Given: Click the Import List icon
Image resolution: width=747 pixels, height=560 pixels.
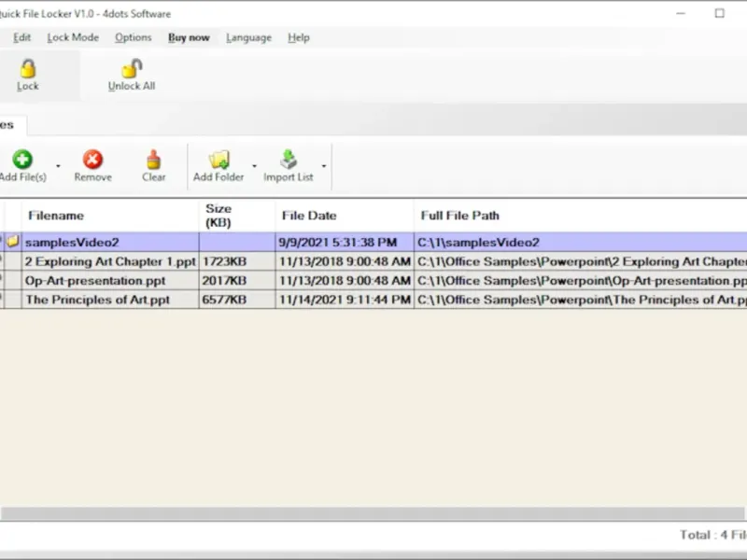Looking at the screenshot, I should [289, 160].
